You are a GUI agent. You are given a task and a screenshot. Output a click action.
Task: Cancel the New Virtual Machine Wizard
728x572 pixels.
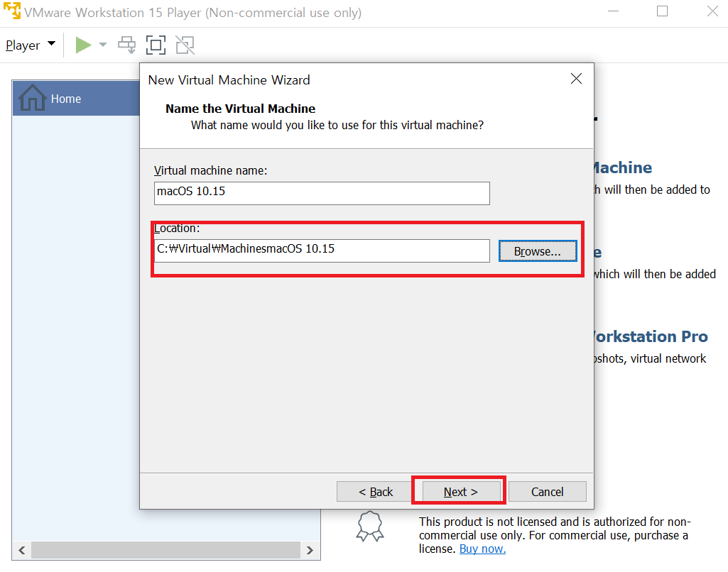(x=547, y=492)
